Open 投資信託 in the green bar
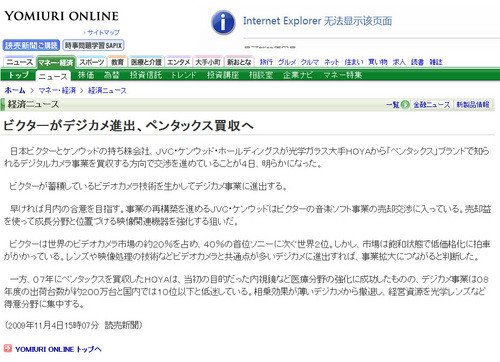This screenshot has height=362, width=500. point(146,75)
